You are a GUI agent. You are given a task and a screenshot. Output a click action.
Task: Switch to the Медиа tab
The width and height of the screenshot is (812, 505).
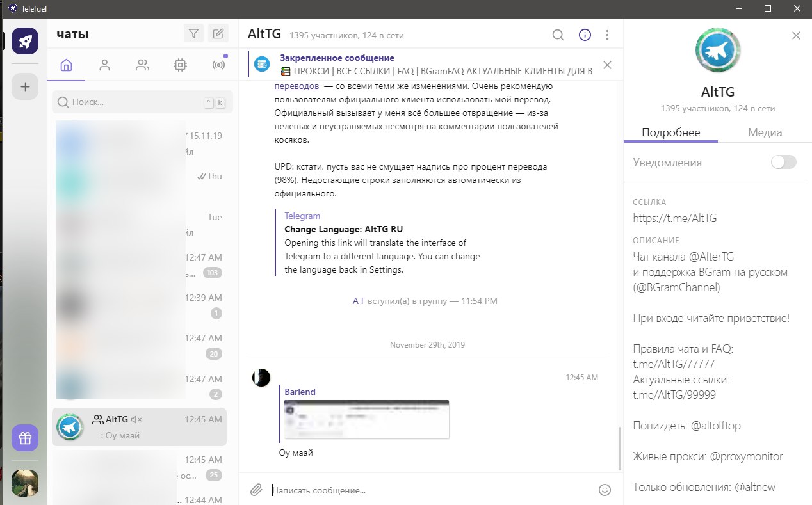click(765, 132)
